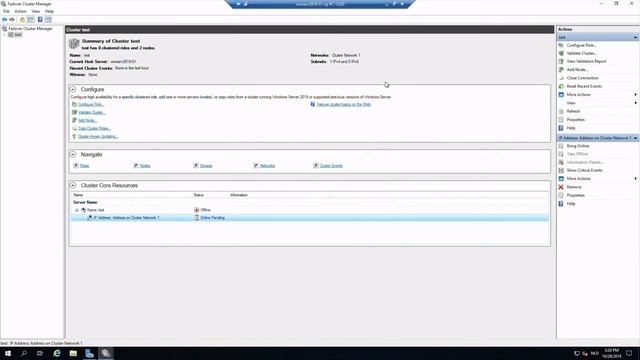640x360 pixels.
Task: Navigate to Cluster Events via the Navigate link
Action: coord(331,166)
